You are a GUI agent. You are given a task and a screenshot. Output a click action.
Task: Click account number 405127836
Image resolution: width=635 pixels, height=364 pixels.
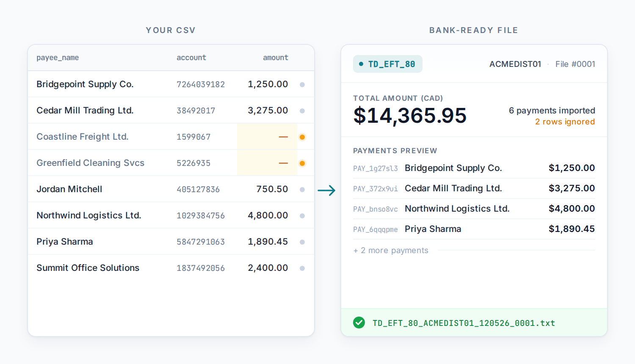[x=198, y=190]
